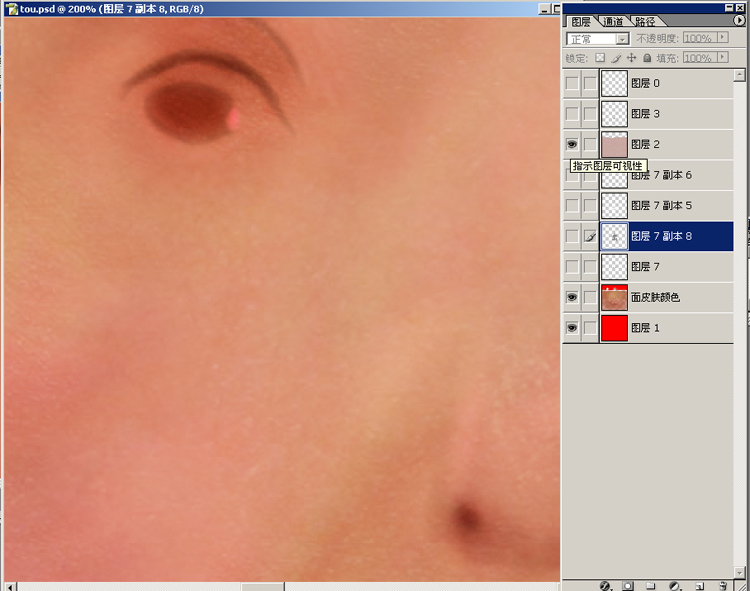This screenshot has width=750, height=591.
Task: Delete layer using the trash icon
Action: pyautogui.click(x=722, y=584)
